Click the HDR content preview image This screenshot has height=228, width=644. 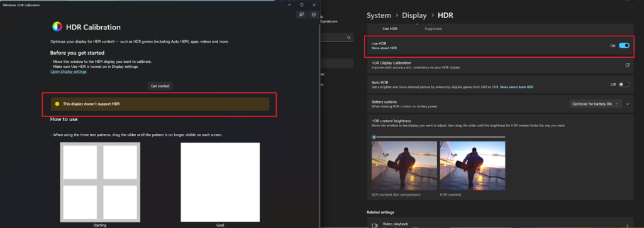472,166
